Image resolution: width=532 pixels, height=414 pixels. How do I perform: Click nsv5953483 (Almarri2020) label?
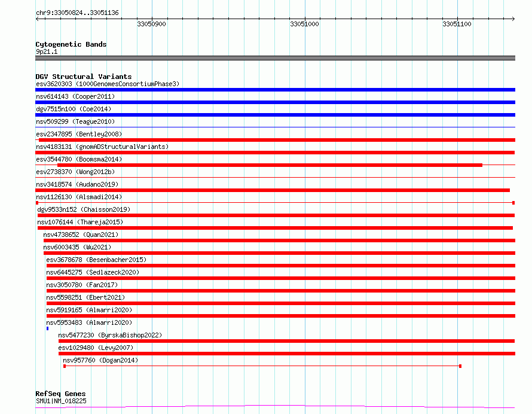[x=89, y=322]
